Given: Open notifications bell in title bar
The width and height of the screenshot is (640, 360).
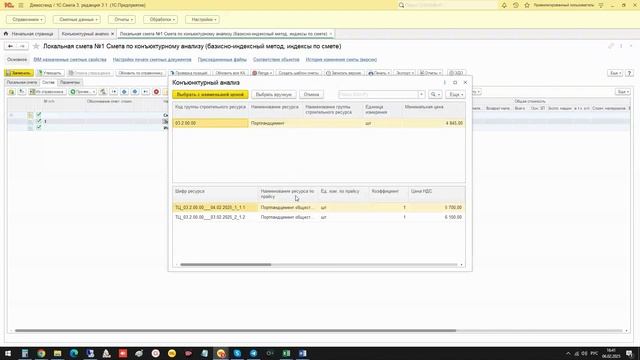Looking at the screenshot, I should [504, 5].
